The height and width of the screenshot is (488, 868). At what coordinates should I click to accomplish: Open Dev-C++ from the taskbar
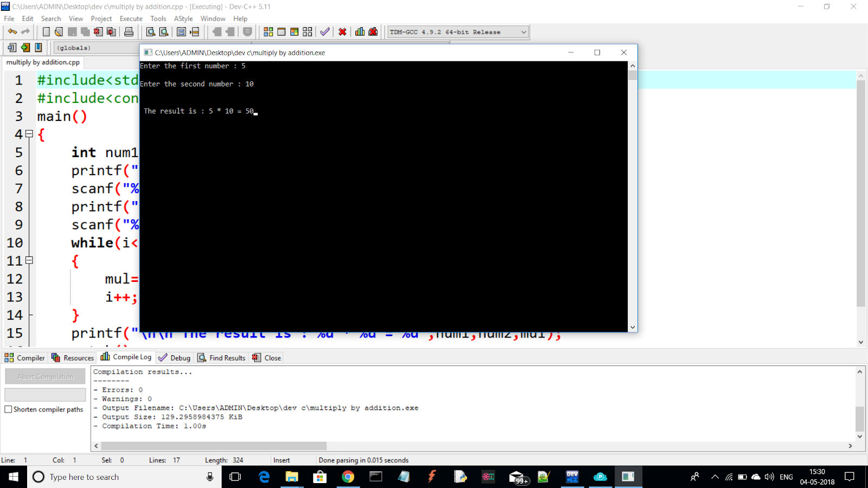tap(572, 477)
